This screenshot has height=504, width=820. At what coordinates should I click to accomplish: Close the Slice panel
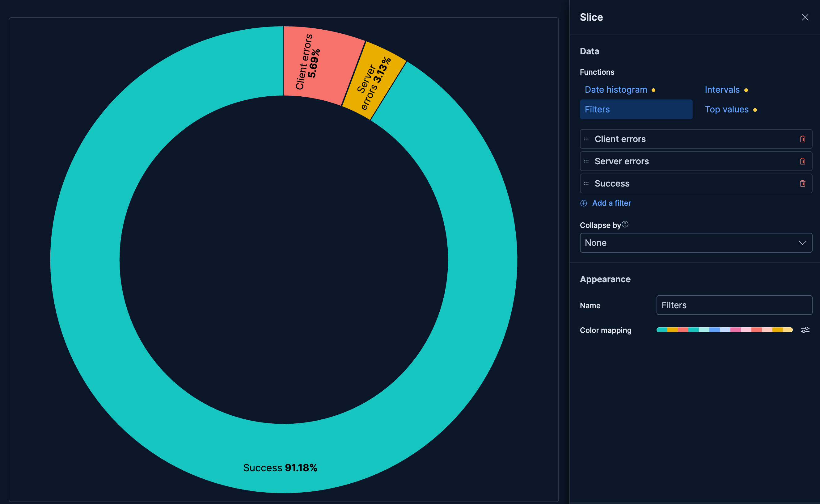click(805, 17)
